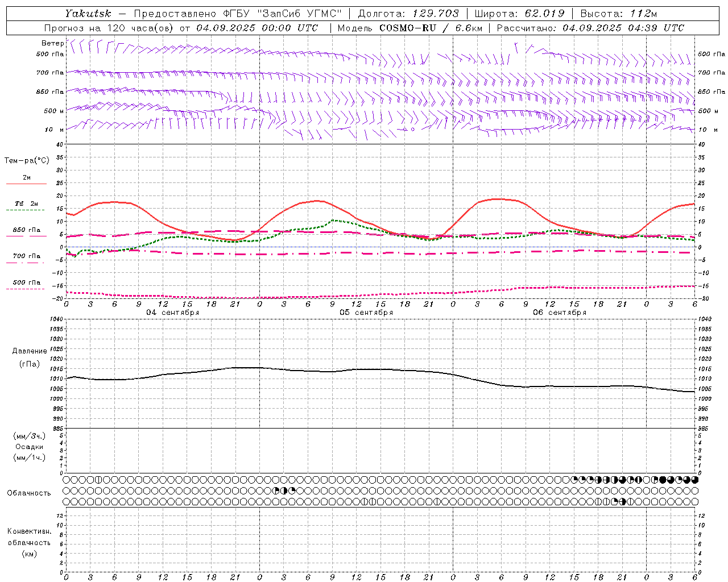Select the 05 сентября date label
The width and height of the screenshot is (728, 582).
tap(366, 313)
